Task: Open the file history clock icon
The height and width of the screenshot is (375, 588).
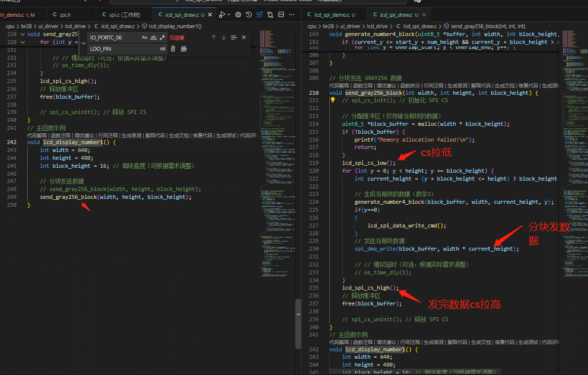Action: pos(249,15)
